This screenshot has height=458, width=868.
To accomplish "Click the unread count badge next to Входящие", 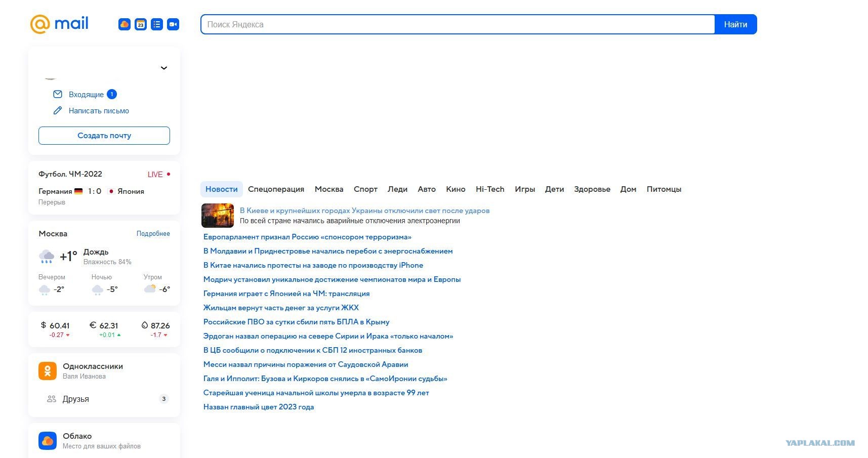I will [112, 94].
